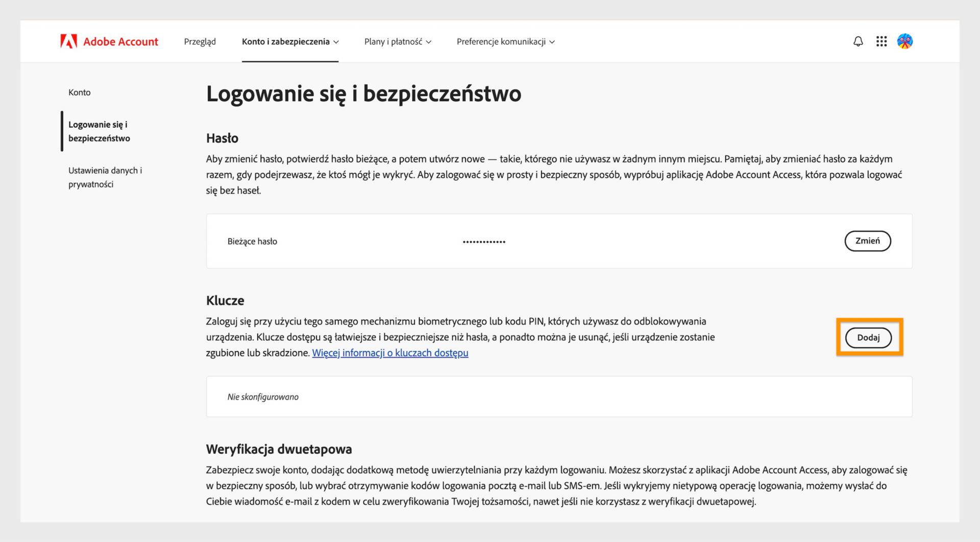Open Ustawienia danych i prywatności in the sidebar
Image resolution: width=980 pixels, height=542 pixels.
click(x=105, y=177)
